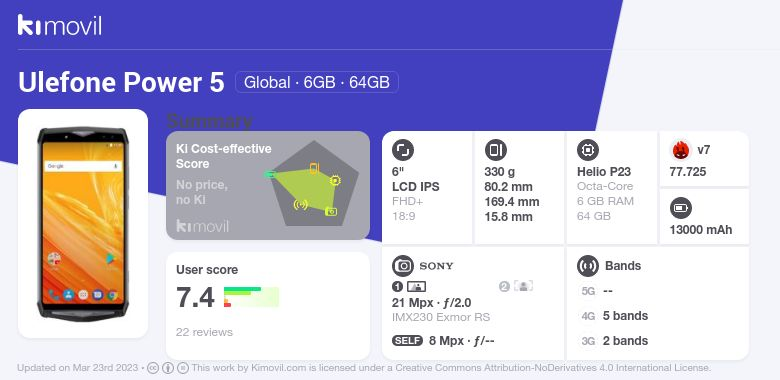780x380 pixels.
Task: Select the secondary camera number 2 icon
Action: coord(504,286)
